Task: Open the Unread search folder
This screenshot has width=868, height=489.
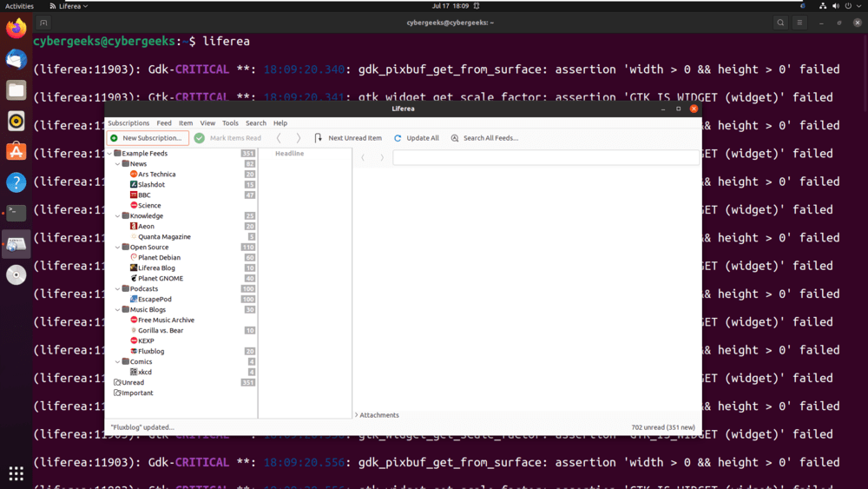Action: coord(128,383)
